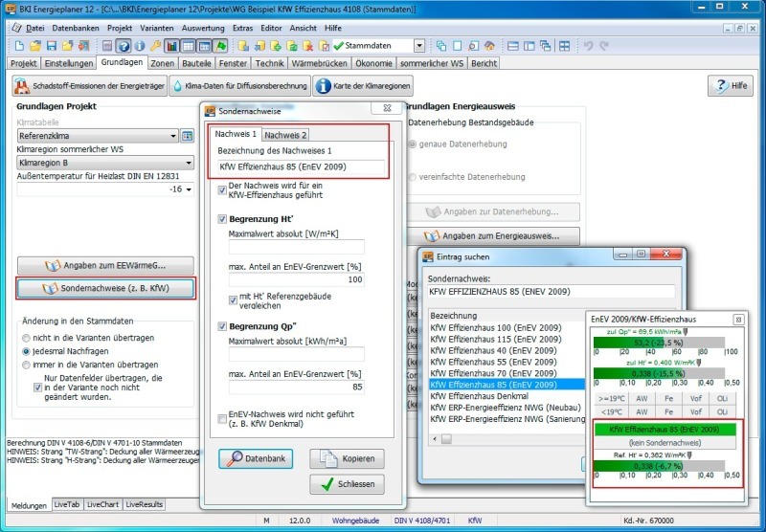
Task: Click the variant icon with checkmark box
Action: point(325,46)
